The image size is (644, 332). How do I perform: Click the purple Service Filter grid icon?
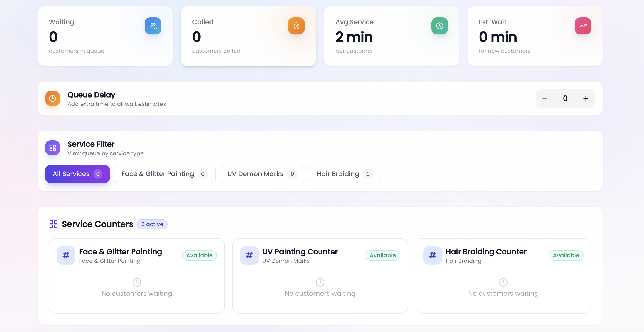(x=53, y=148)
